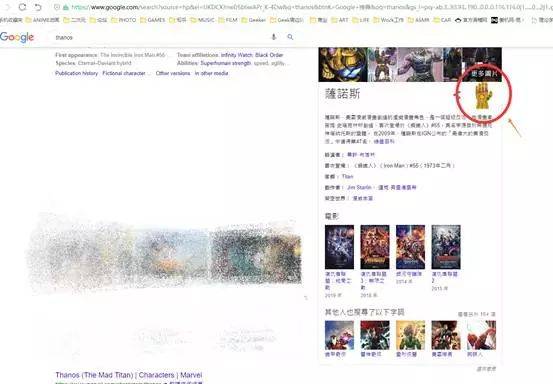This screenshot has height=384, width=553.
Task: Click the 薩諾斯 knowledge panel title
Action: tap(342, 94)
